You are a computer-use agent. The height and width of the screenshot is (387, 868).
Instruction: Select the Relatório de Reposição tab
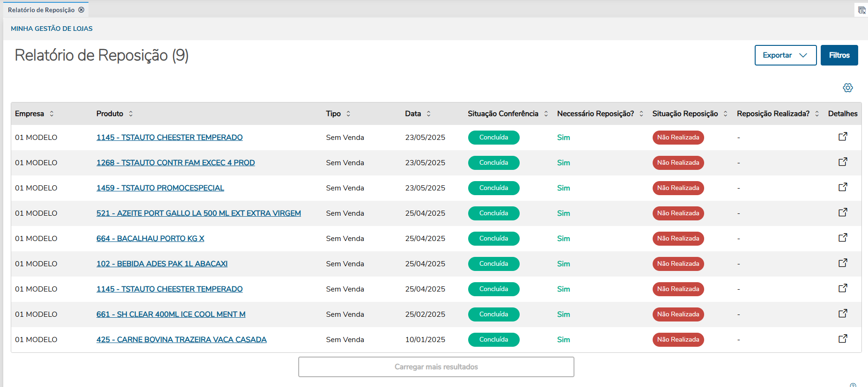(41, 10)
